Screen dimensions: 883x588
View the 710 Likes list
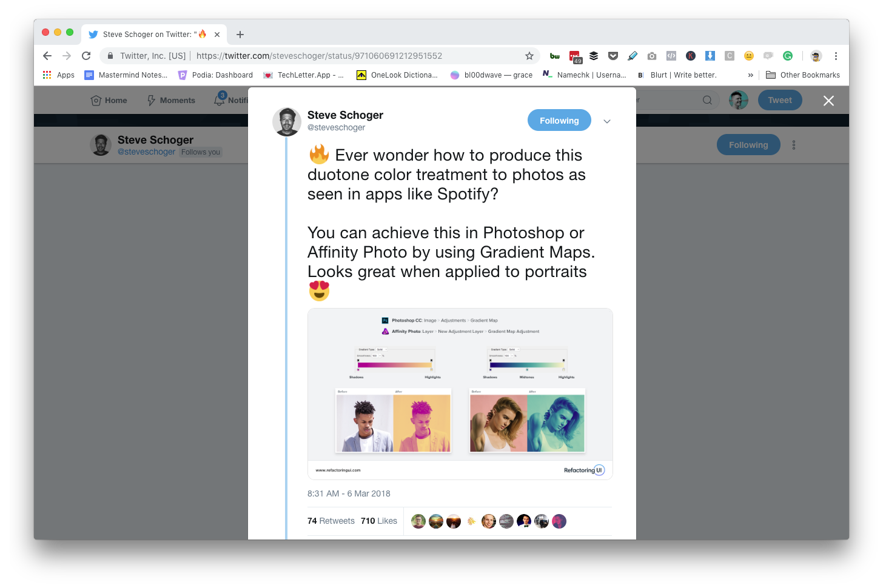[379, 521]
